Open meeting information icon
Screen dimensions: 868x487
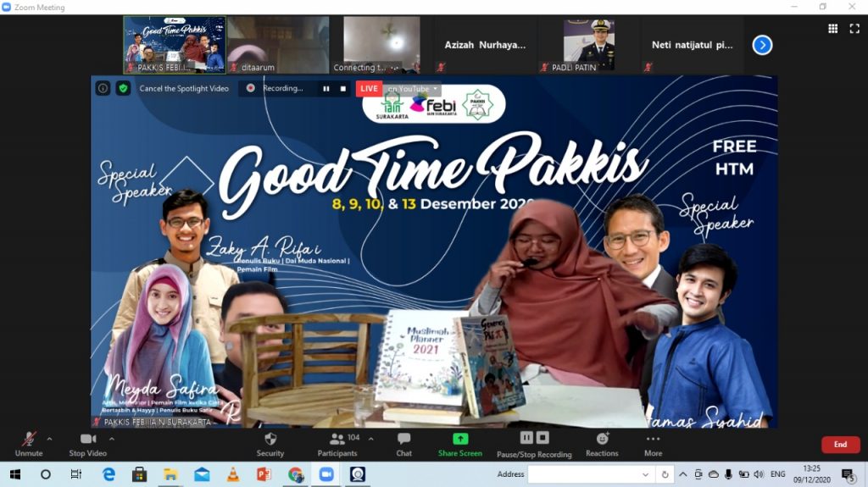click(x=103, y=88)
